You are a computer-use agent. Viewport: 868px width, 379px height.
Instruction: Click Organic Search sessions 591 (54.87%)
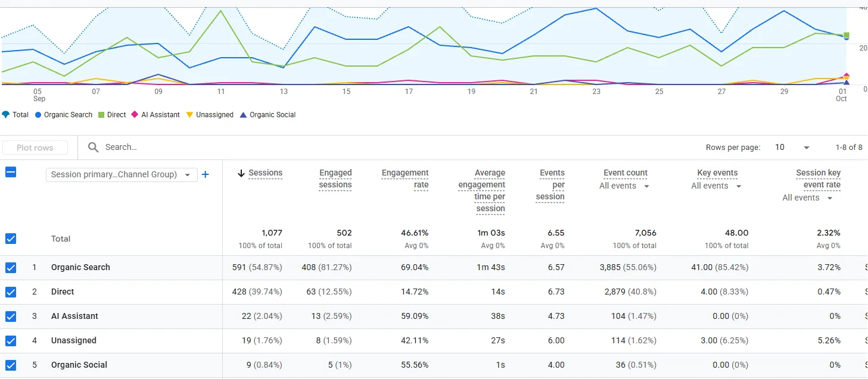click(x=257, y=268)
